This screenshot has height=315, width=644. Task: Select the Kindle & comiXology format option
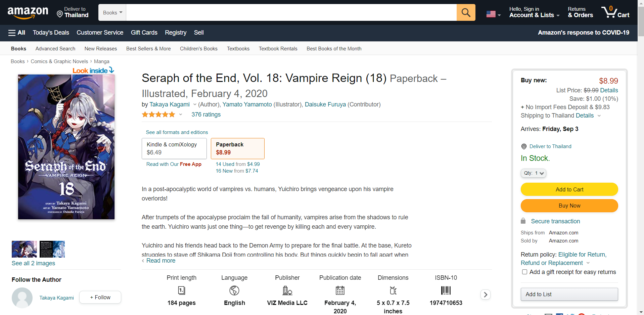174,148
